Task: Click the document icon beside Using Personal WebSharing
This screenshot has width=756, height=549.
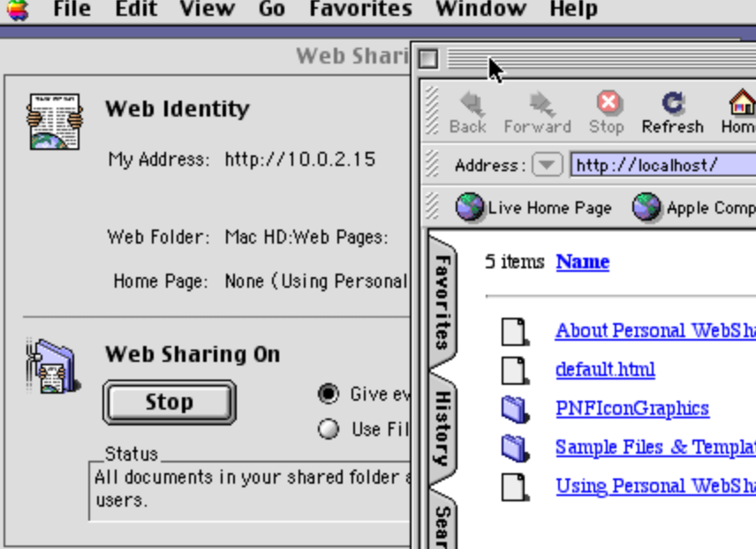Action: click(515, 487)
